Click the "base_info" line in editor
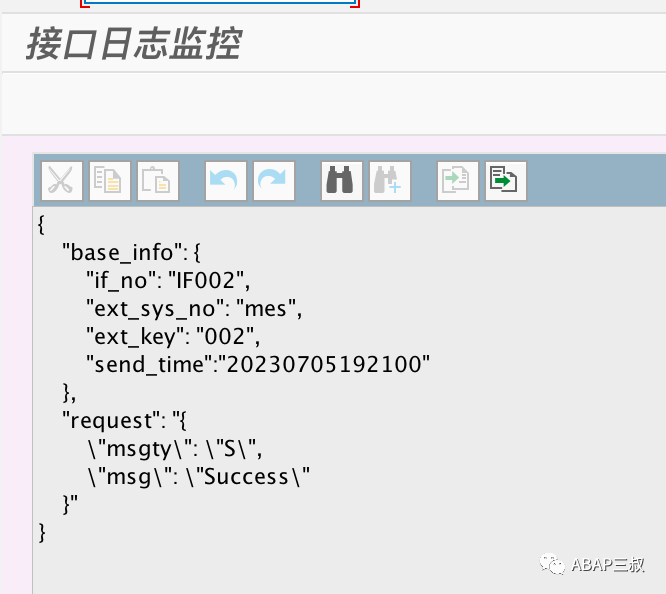 click(x=131, y=253)
